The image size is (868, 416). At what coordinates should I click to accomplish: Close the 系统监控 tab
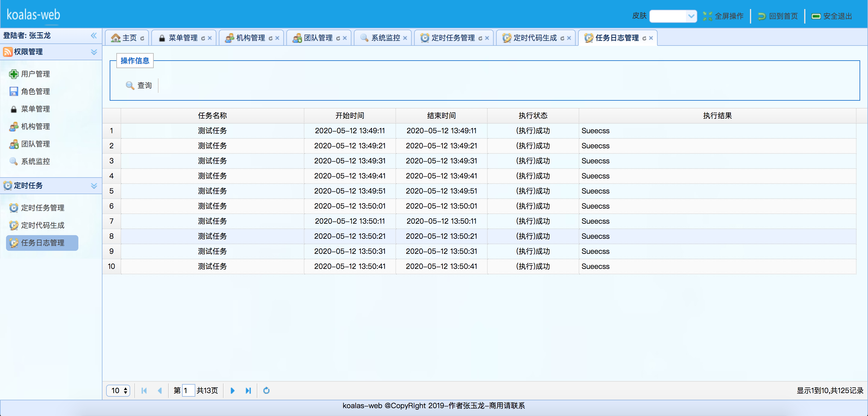click(x=405, y=38)
